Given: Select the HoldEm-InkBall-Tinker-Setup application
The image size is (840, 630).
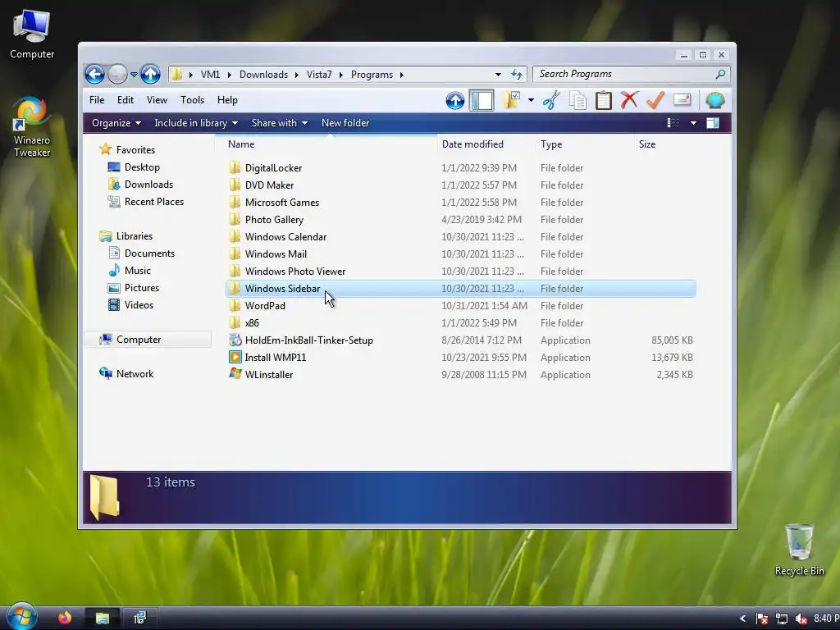Looking at the screenshot, I should [x=308, y=340].
